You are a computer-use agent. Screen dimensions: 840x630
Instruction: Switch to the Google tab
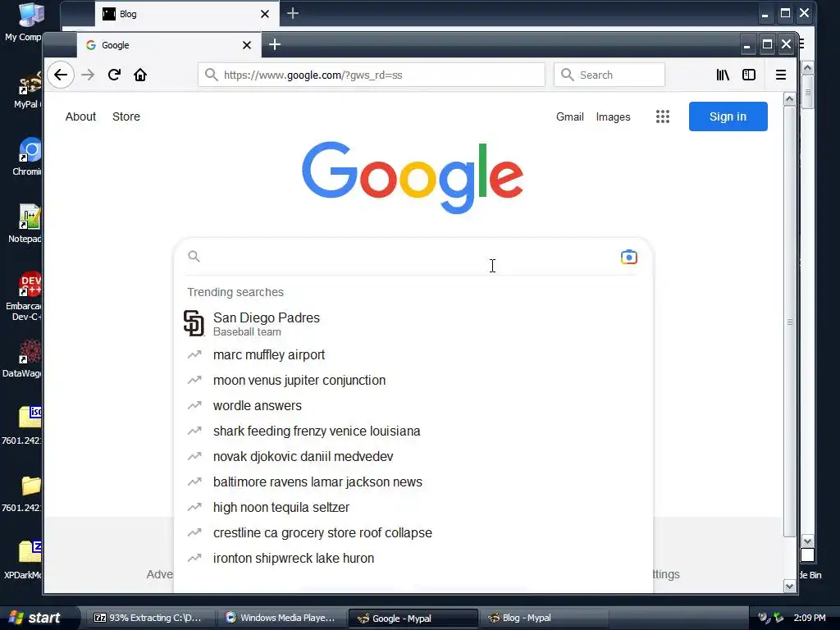[x=169, y=45]
